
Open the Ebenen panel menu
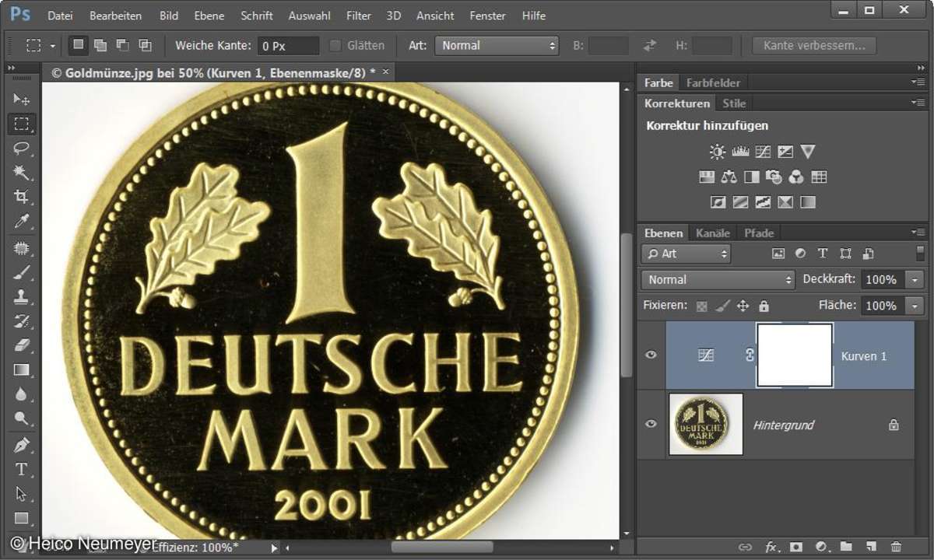pyautogui.click(x=918, y=232)
